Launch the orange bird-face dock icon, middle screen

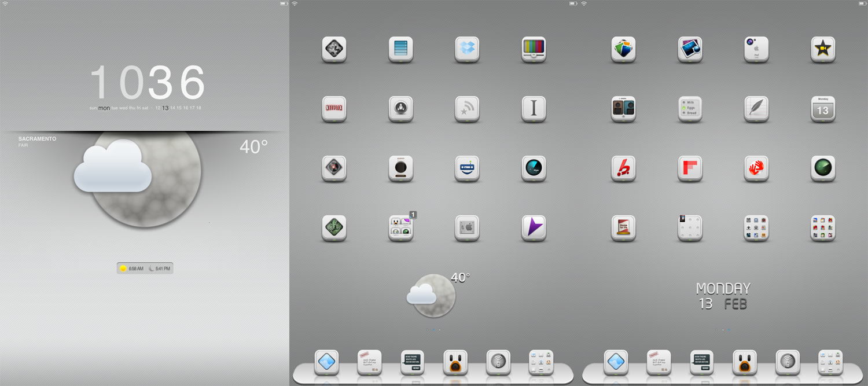point(455,362)
